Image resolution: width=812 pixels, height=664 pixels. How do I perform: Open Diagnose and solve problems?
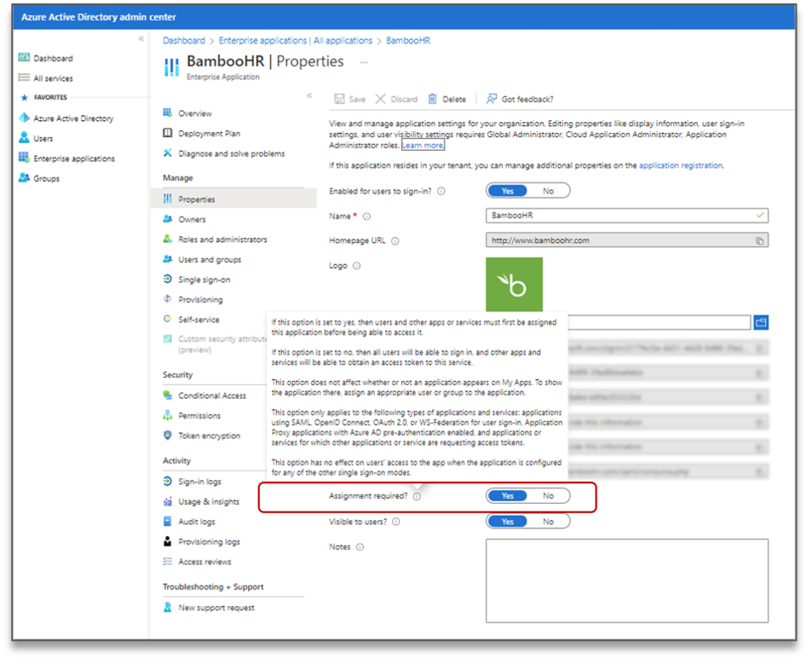[232, 153]
